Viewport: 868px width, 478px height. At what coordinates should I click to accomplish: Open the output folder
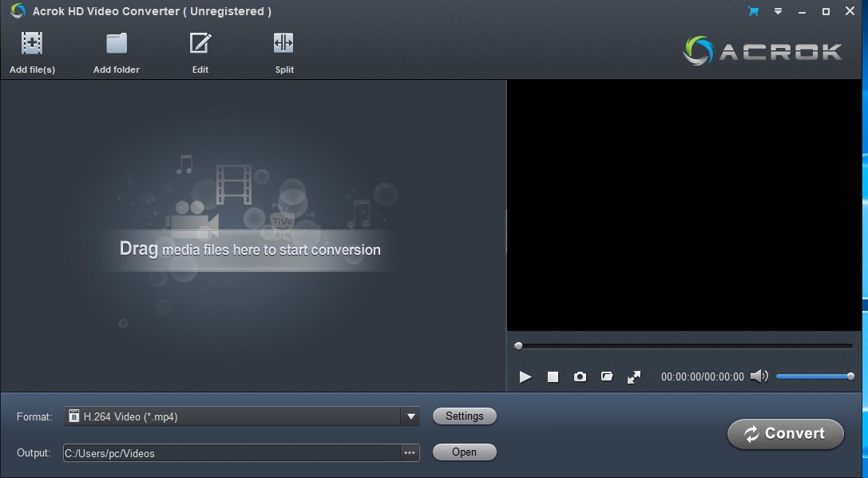464,452
